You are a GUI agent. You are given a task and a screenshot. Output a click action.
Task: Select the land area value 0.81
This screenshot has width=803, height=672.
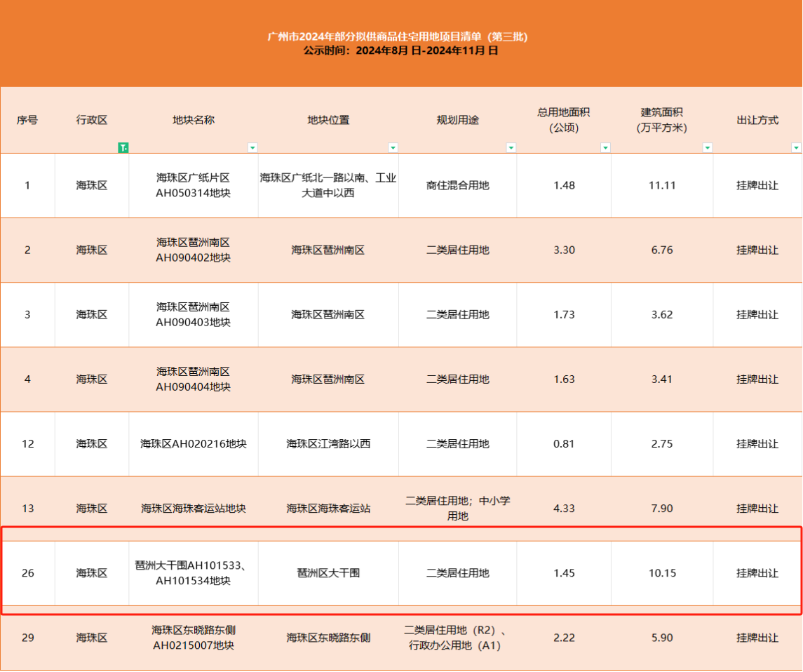click(564, 443)
